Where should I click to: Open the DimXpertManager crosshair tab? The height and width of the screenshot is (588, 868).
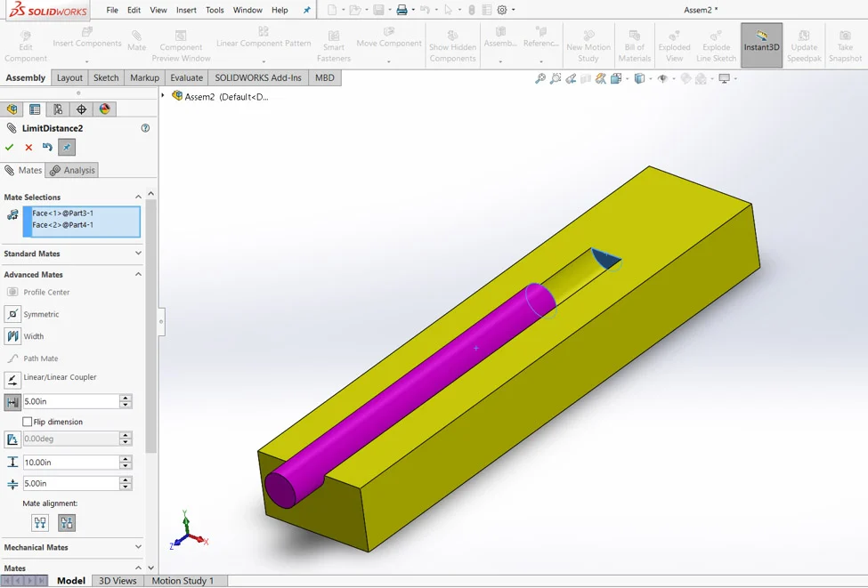(81, 109)
